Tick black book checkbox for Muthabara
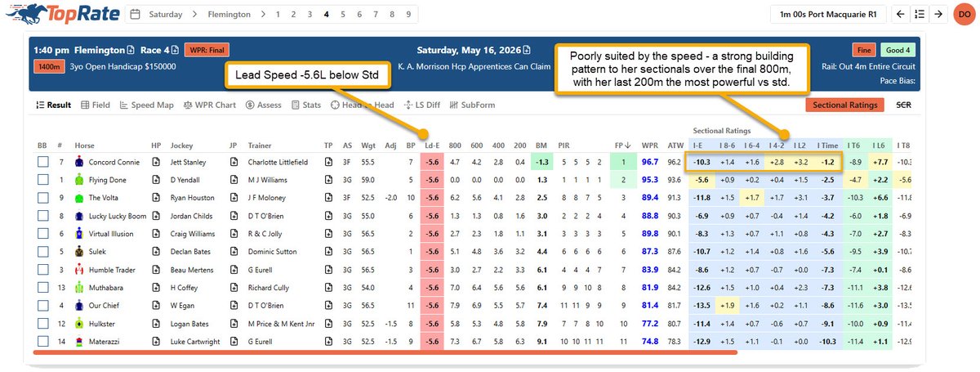The height and width of the screenshot is (372, 980). tap(42, 287)
